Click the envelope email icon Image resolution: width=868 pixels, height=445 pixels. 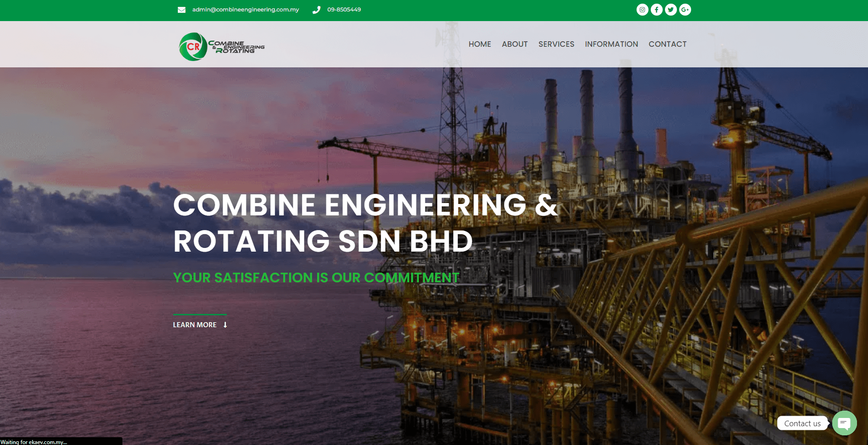[181, 10]
